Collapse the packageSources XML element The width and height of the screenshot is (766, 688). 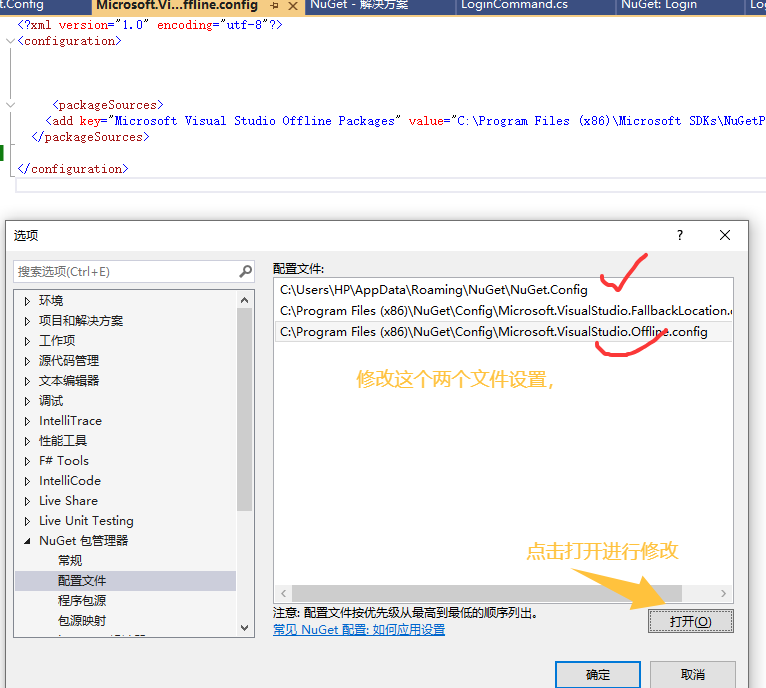pos(10,105)
